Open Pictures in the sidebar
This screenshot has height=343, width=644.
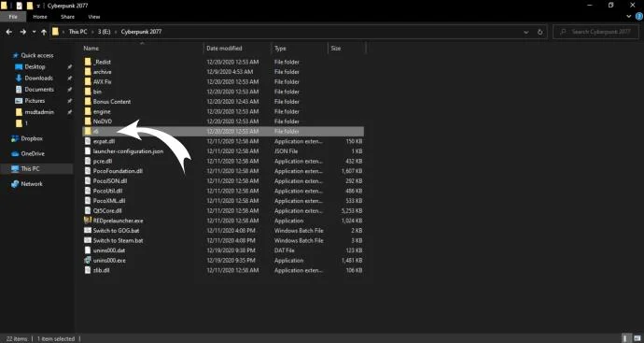coord(35,101)
